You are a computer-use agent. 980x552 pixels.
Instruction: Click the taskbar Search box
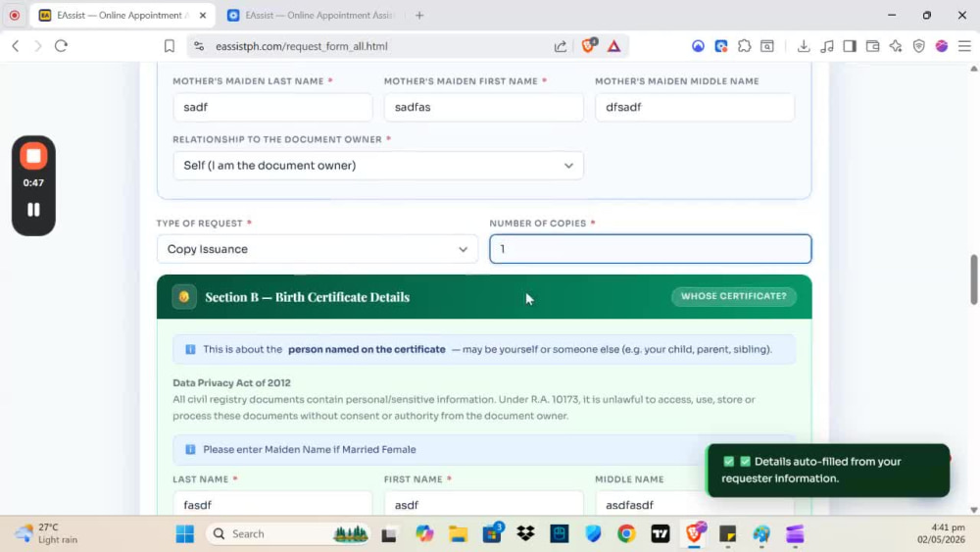tap(287, 534)
